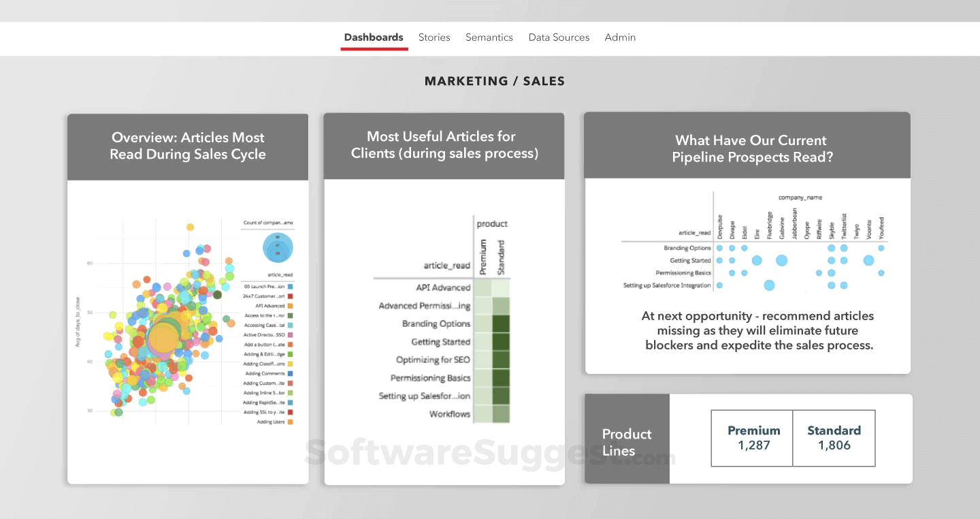The image size is (980, 519).
Task: Click the count of company size legend circle
Action: coord(278,248)
